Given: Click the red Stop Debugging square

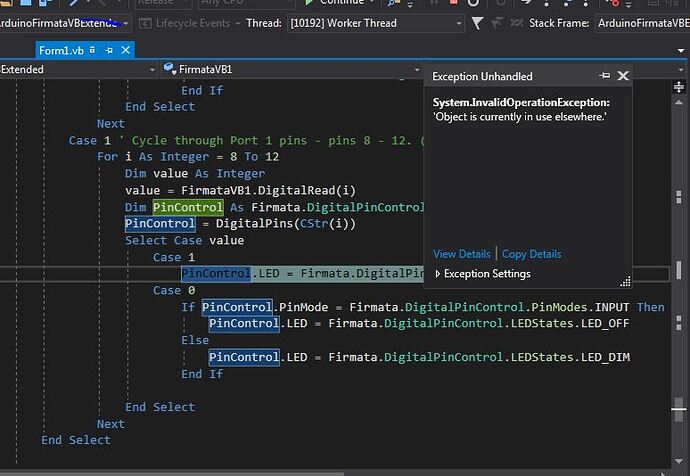Looking at the screenshot, I should (454, 2).
